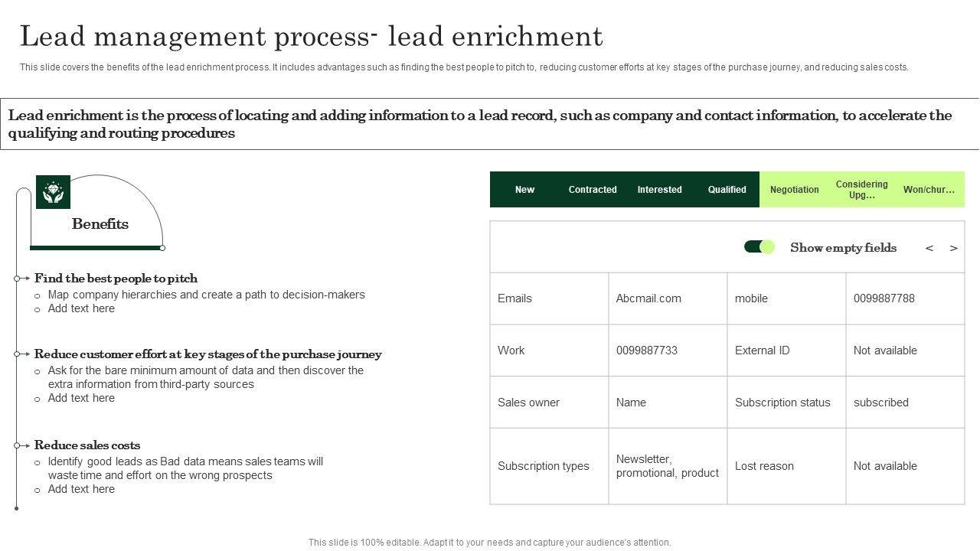
Task: Switch to the Contracted stage tab
Action: (592, 190)
